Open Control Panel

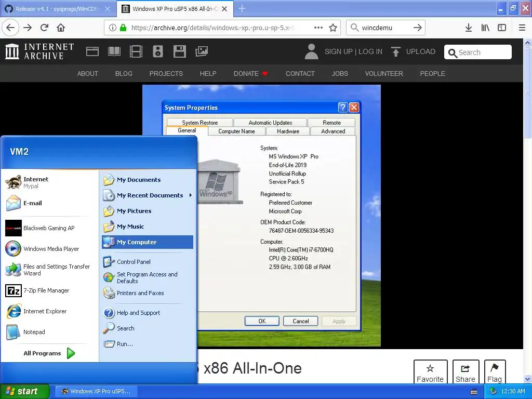click(148, 262)
